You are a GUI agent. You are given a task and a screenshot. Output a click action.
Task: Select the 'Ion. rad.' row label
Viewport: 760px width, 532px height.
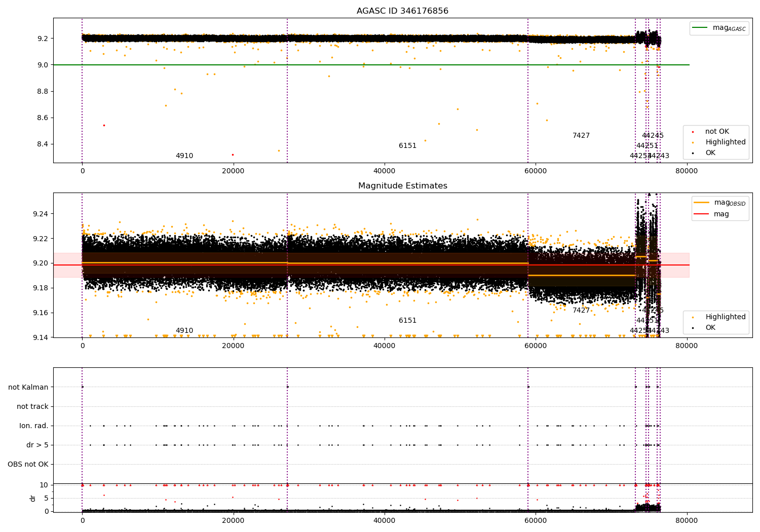tap(34, 426)
